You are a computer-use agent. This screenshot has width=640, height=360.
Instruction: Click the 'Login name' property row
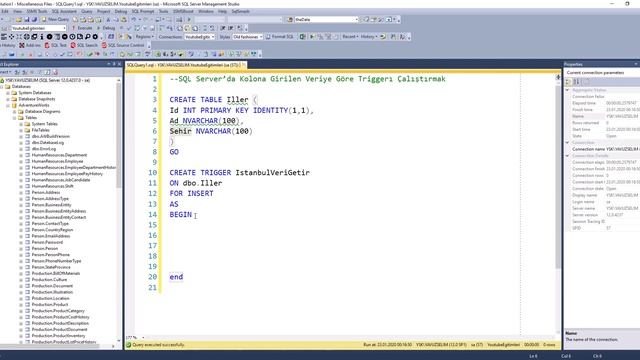tap(602, 202)
